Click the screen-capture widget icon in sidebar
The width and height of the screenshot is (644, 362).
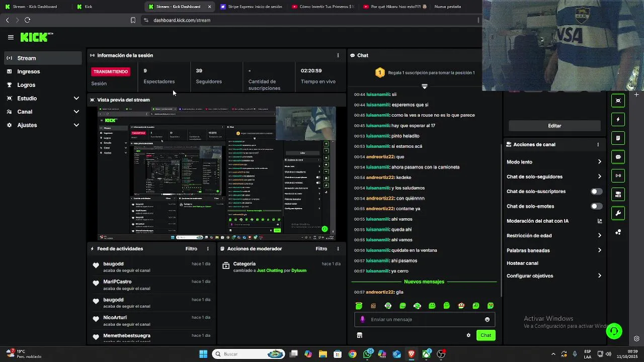pyautogui.click(x=618, y=101)
